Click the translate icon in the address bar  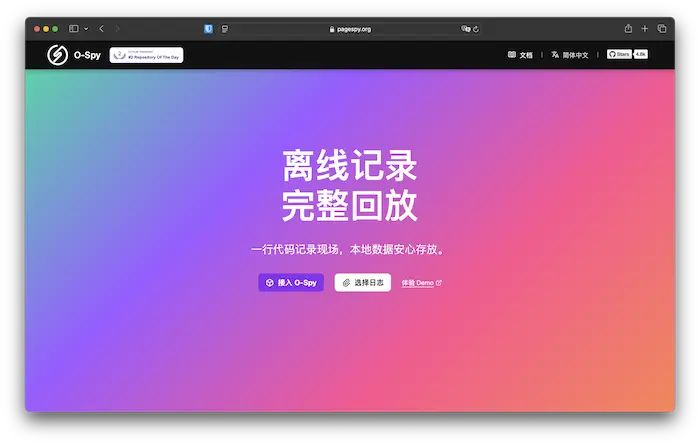tap(465, 29)
